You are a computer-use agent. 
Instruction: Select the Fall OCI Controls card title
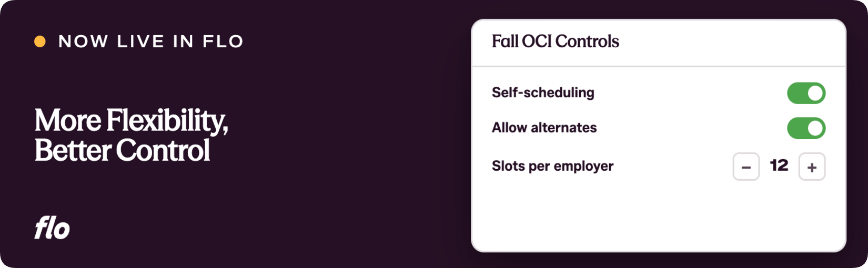(x=556, y=41)
